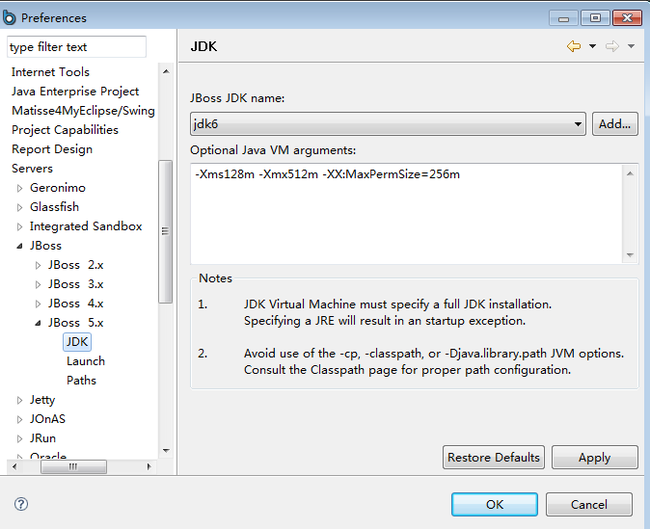The height and width of the screenshot is (529, 650).
Task: Select Internet Tools in the tree
Action: 50,72
